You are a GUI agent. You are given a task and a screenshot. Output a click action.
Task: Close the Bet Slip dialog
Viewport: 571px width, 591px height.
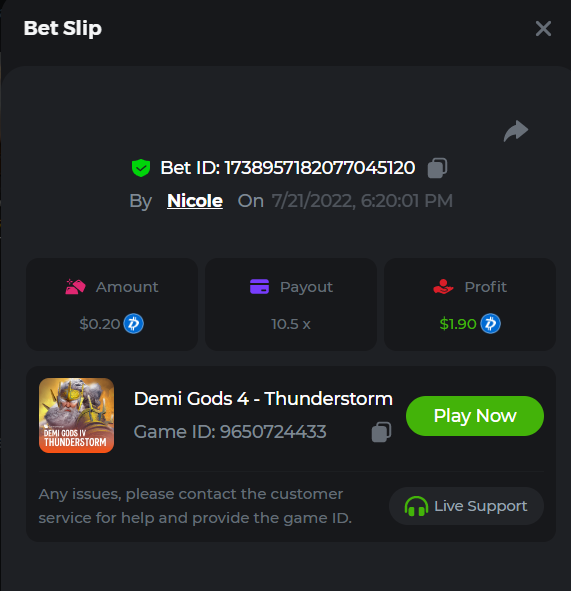(x=543, y=29)
